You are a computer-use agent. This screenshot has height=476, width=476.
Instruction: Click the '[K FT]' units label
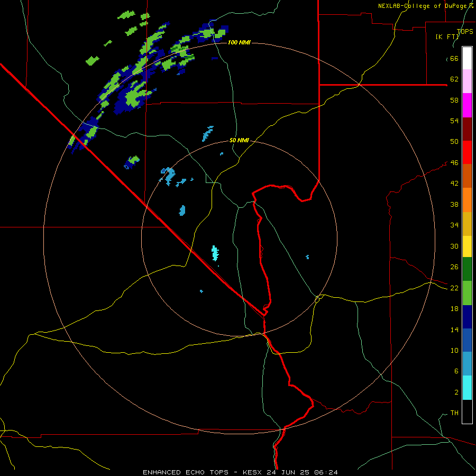coord(447,36)
